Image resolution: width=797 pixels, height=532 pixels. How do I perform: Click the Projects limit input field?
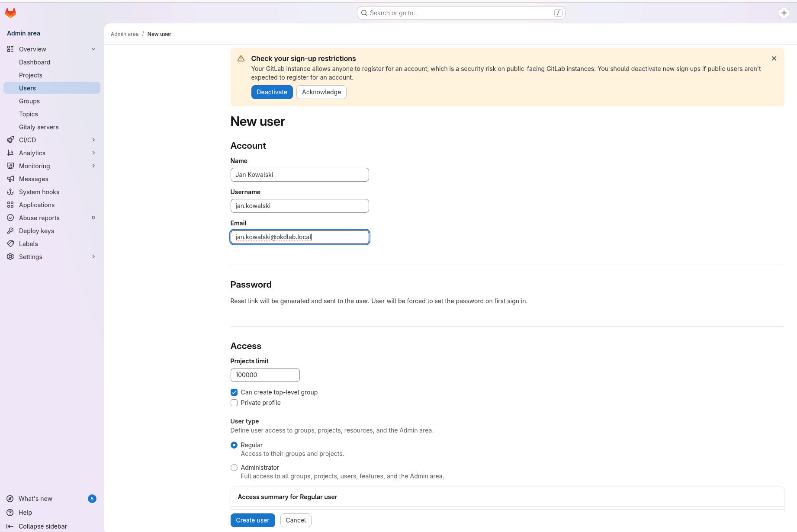pyautogui.click(x=265, y=375)
